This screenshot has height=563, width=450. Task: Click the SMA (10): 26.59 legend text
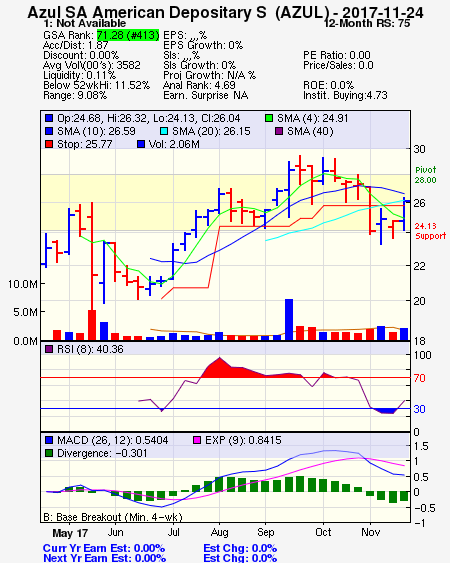coord(96,131)
